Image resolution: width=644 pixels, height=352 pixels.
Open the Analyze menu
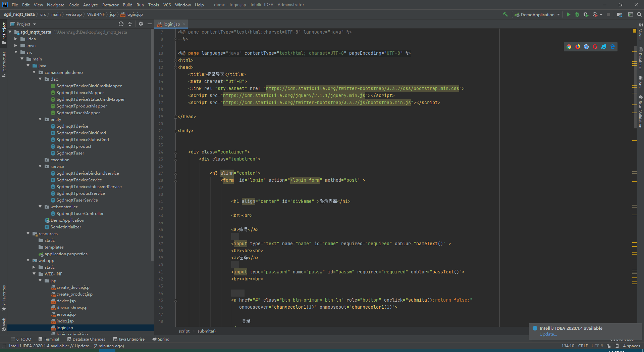tap(90, 5)
